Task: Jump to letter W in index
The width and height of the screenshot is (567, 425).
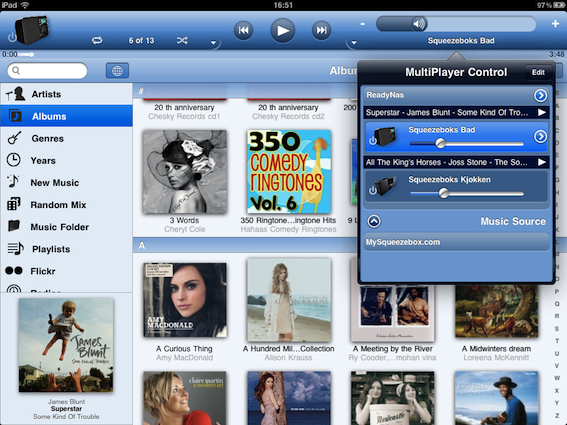Action: 557,378
